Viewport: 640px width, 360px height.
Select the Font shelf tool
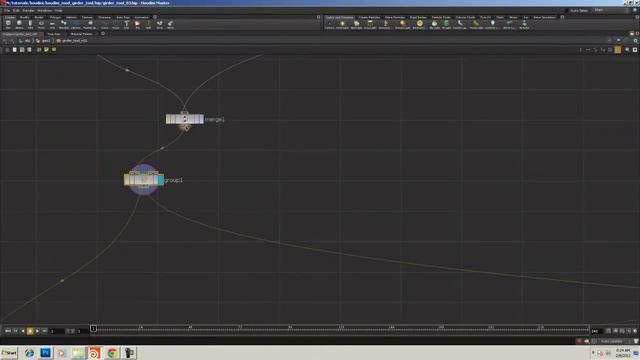click(127, 24)
